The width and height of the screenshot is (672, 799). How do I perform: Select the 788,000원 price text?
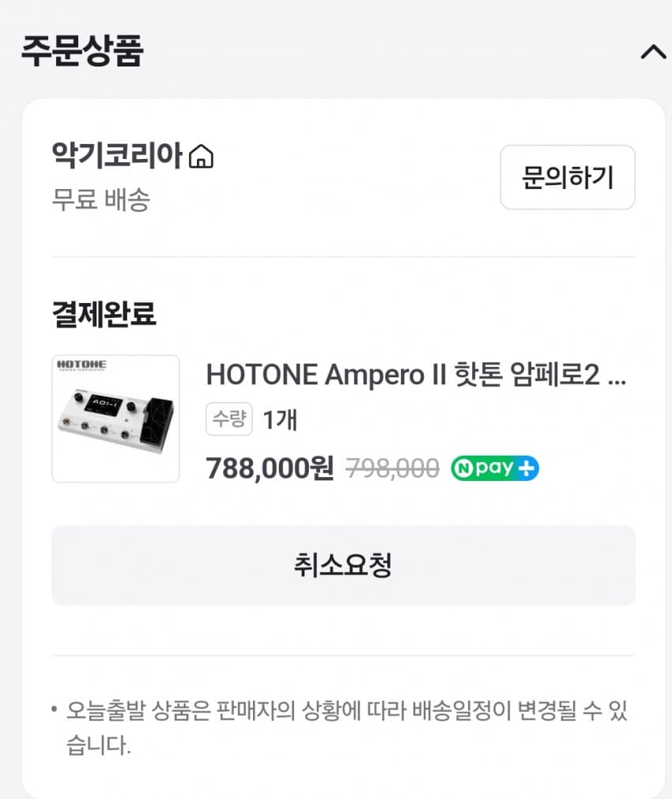pos(270,468)
